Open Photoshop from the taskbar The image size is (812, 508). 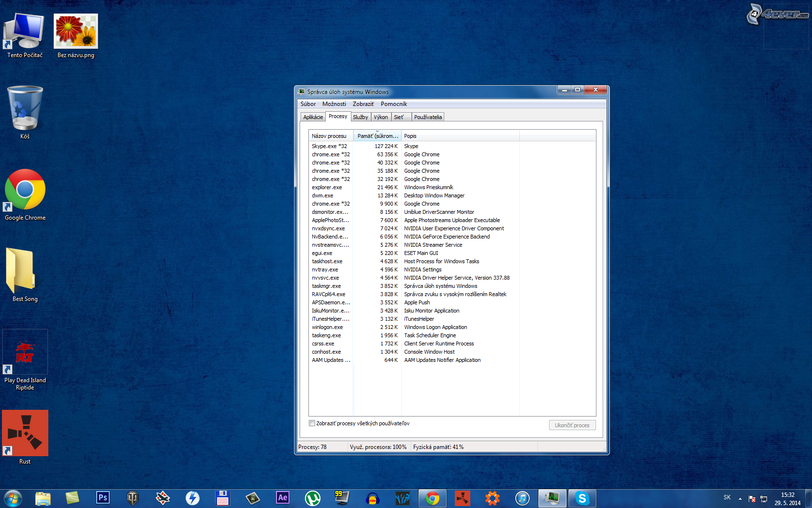click(x=102, y=498)
